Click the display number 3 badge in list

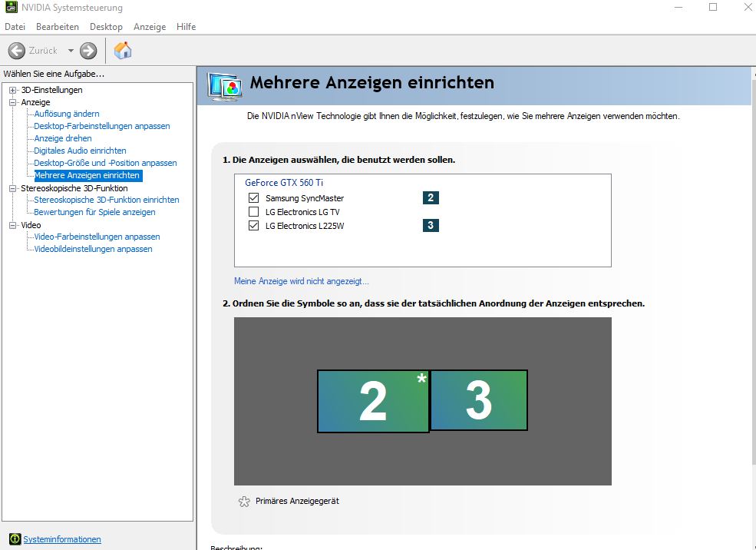coord(431,225)
